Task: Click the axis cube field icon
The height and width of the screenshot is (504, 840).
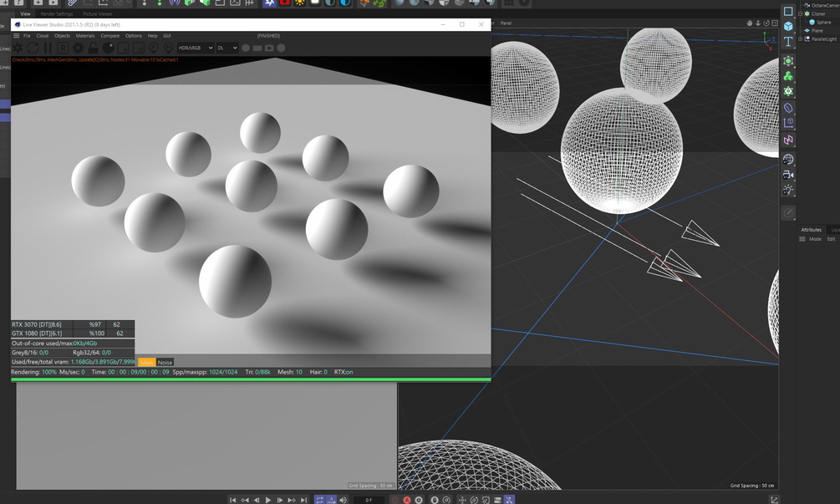Action: (x=788, y=123)
